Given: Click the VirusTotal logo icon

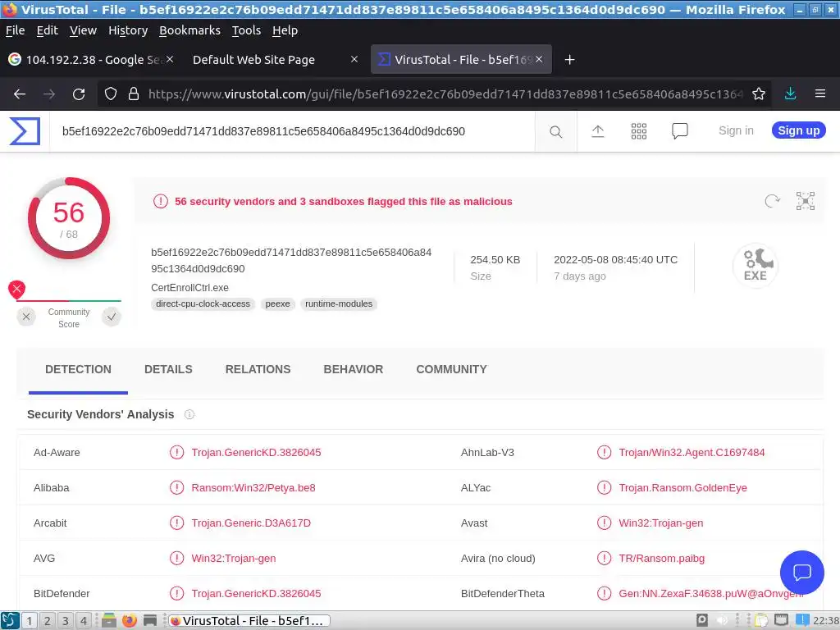Looking at the screenshot, I should click(x=25, y=130).
